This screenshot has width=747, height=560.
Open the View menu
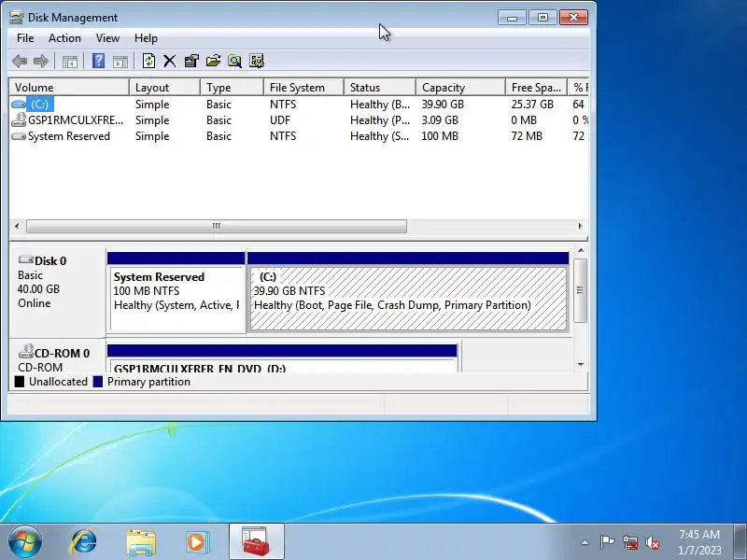(x=107, y=38)
